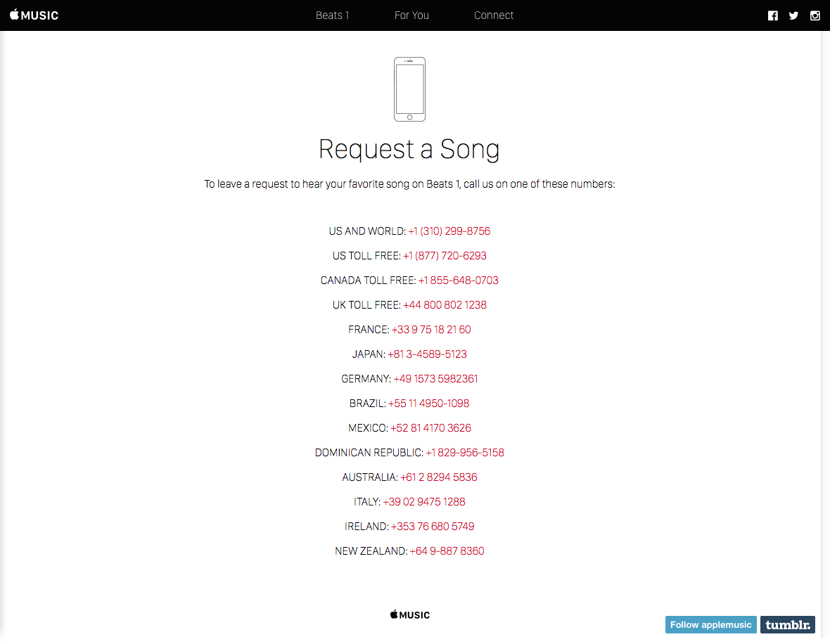Click the Request a Song heading
The width and height of the screenshot is (830, 644).
pyautogui.click(x=409, y=149)
